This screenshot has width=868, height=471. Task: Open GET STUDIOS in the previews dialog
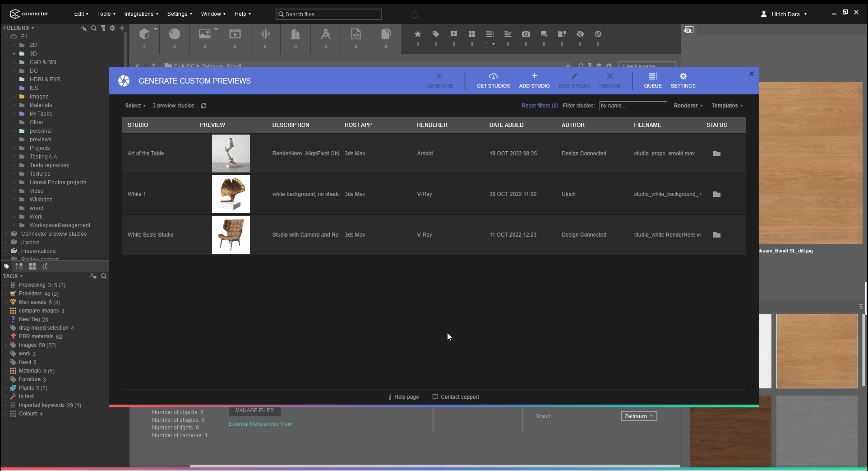click(493, 80)
